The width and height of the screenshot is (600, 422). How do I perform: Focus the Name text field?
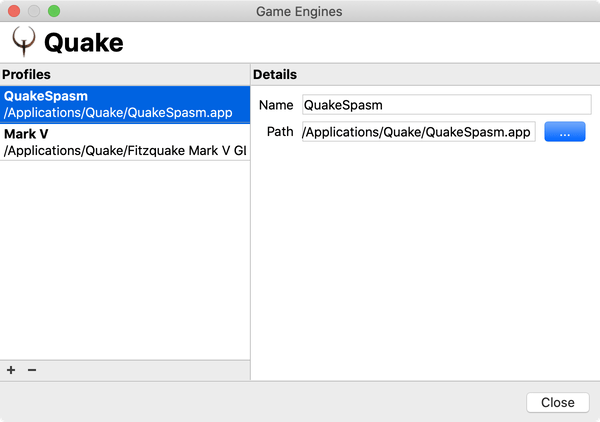(x=446, y=105)
